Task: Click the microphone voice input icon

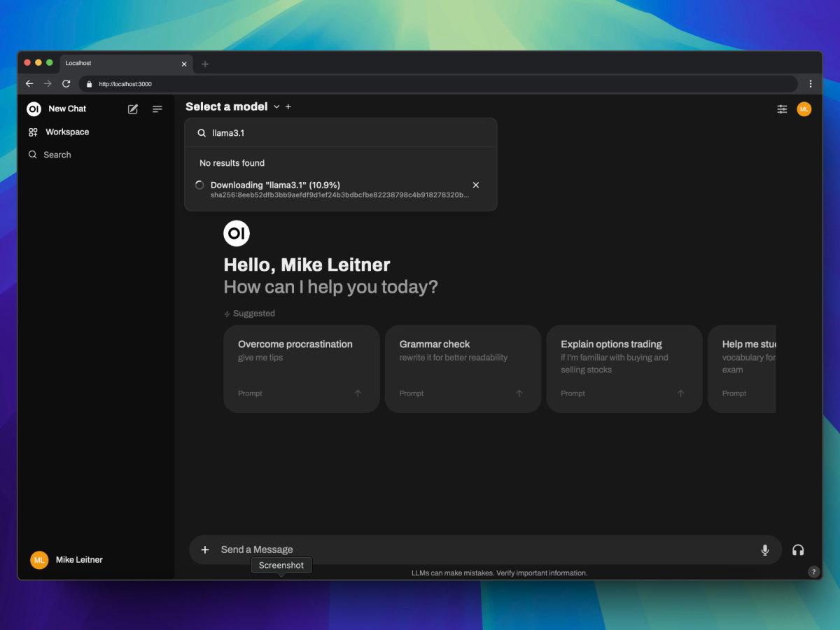Action: [765, 550]
